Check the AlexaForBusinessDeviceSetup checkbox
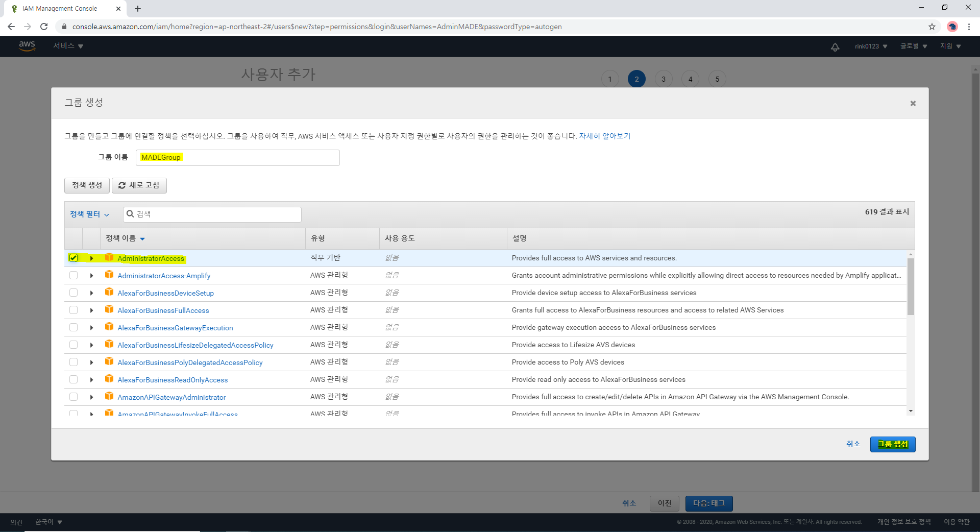This screenshot has width=980, height=532. tap(73, 293)
